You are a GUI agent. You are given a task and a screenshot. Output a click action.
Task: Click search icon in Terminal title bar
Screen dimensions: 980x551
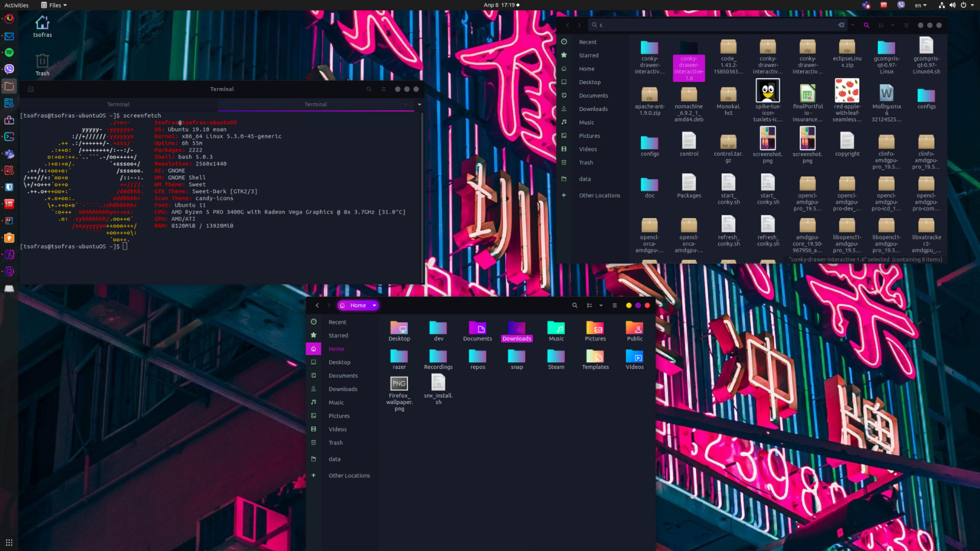(368, 89)
